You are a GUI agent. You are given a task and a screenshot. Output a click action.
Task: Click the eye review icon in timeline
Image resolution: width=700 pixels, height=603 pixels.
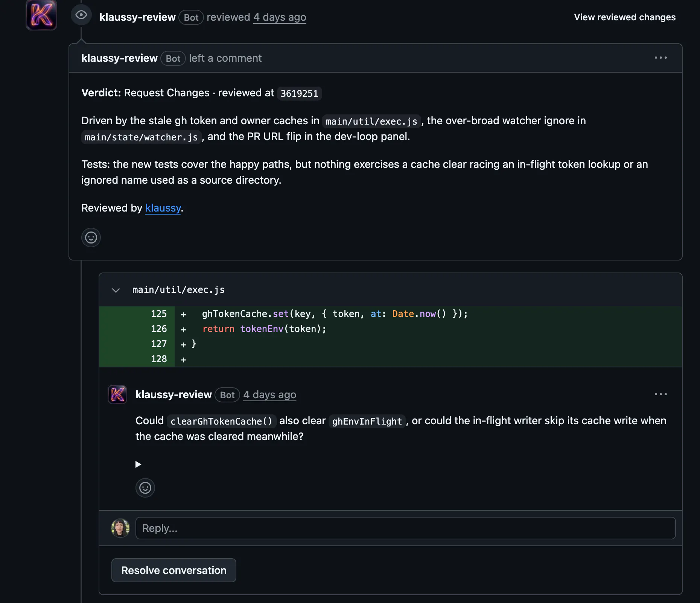(81, 15)
